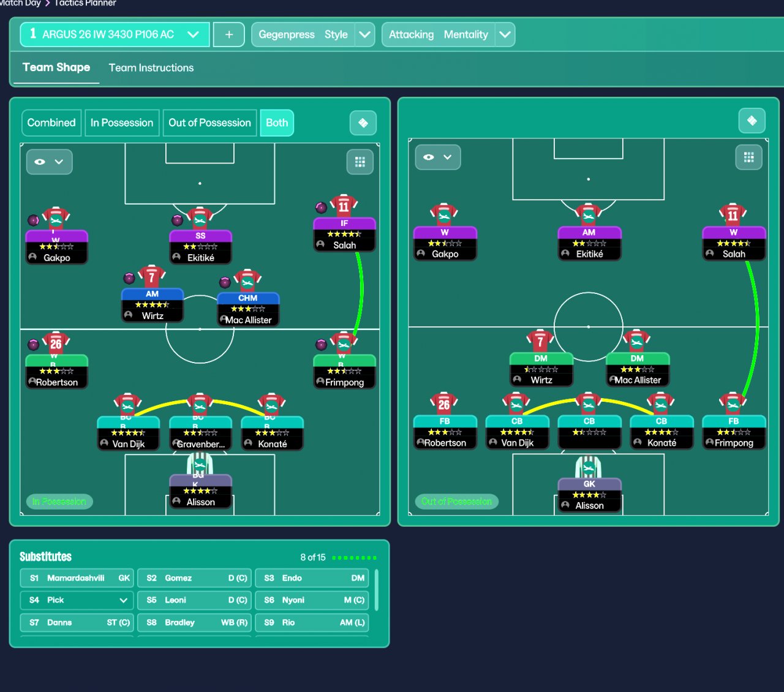Click the purple round icon beside Frimpong's shirt

[321, 344]
